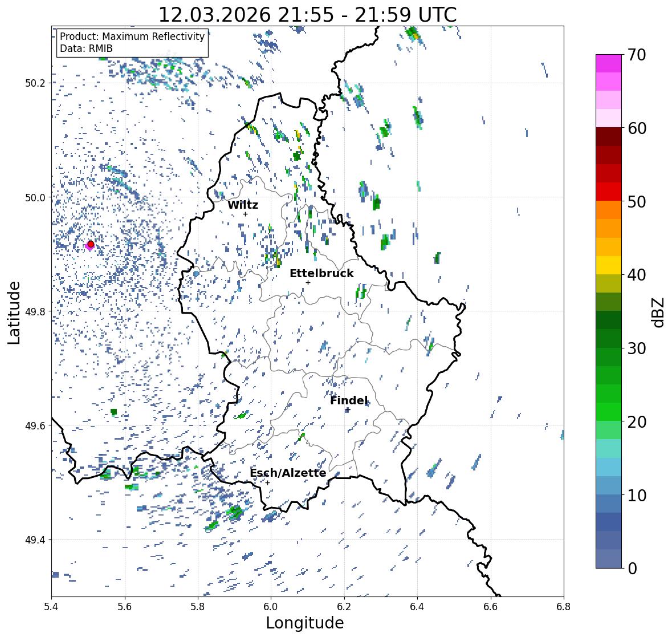Click the 5.8 longitude tick label
This screenshot has height=637, width=672.
tap(198, 607)
